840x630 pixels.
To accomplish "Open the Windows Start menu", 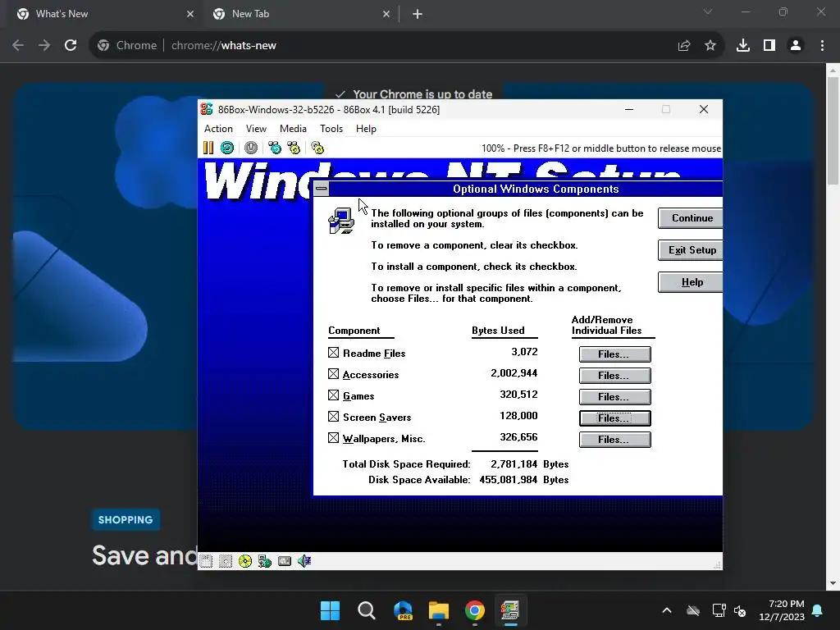I will tap(330, 610).
